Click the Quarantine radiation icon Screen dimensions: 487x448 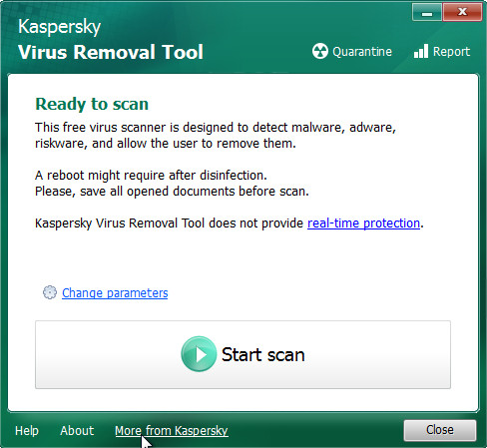320,51
